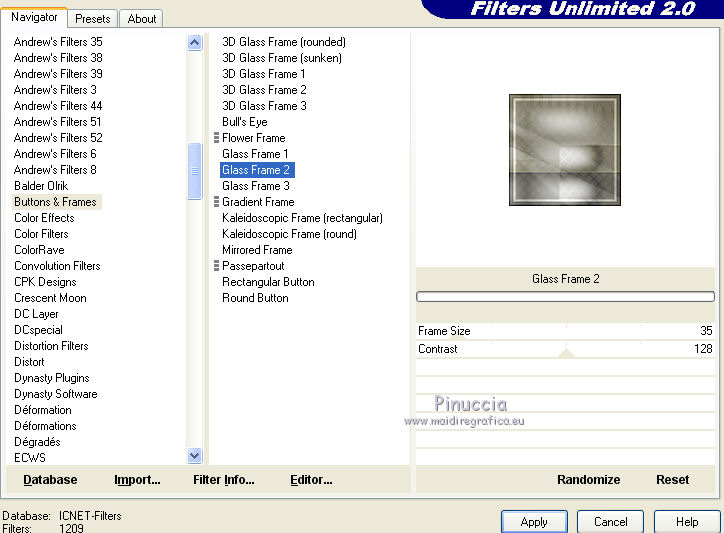Select DC Layer category
724x533 pixels.
click(x=36, y=314)
